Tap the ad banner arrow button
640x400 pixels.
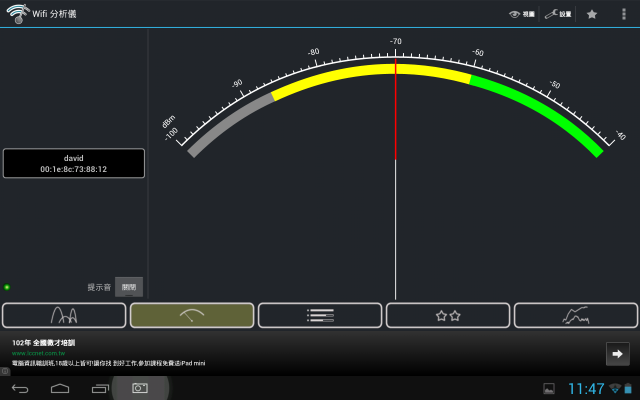(x=617, y=354)
